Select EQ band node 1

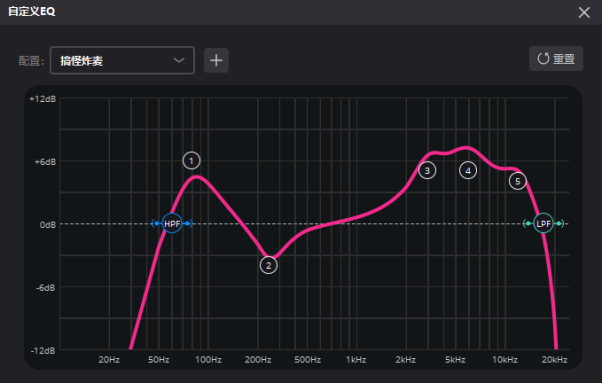click(x=191, y=161)
